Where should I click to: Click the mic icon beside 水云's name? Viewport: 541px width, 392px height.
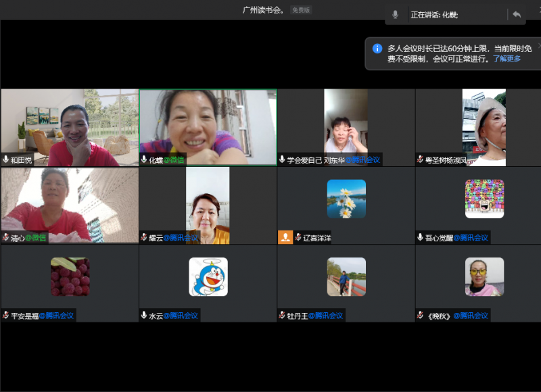pos(143,315)
